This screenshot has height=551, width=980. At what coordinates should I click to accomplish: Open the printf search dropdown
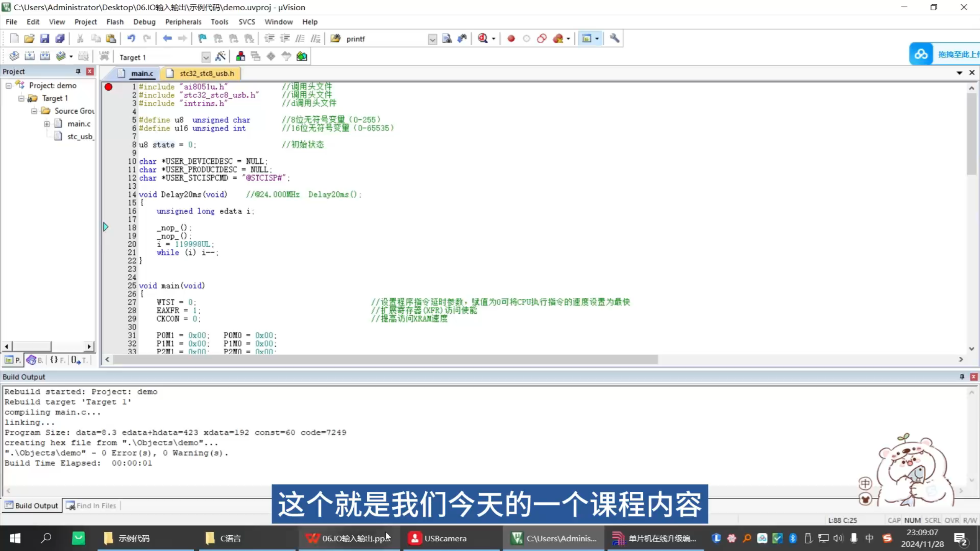tap(433, 39)
